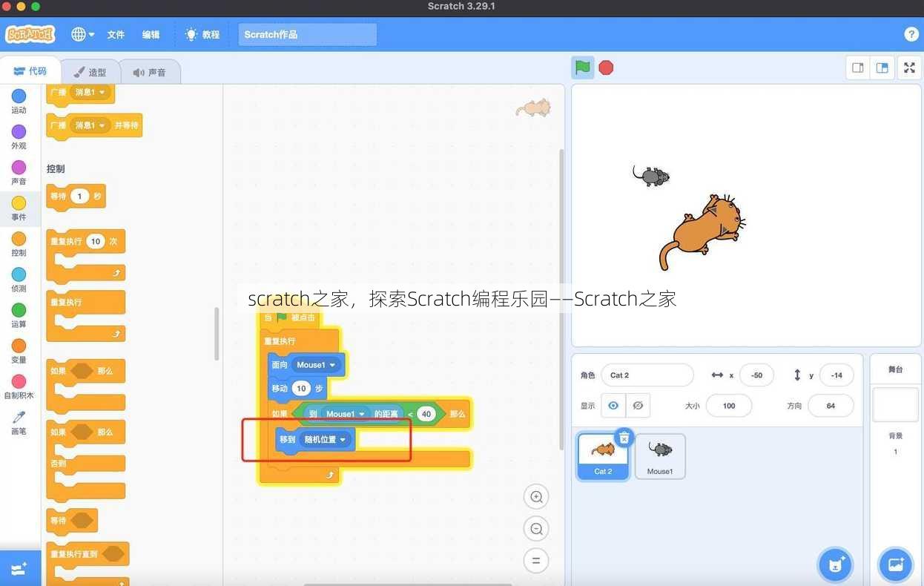Zoom in the code workspace
Screen dimensions: 924x586
[536, 496]
